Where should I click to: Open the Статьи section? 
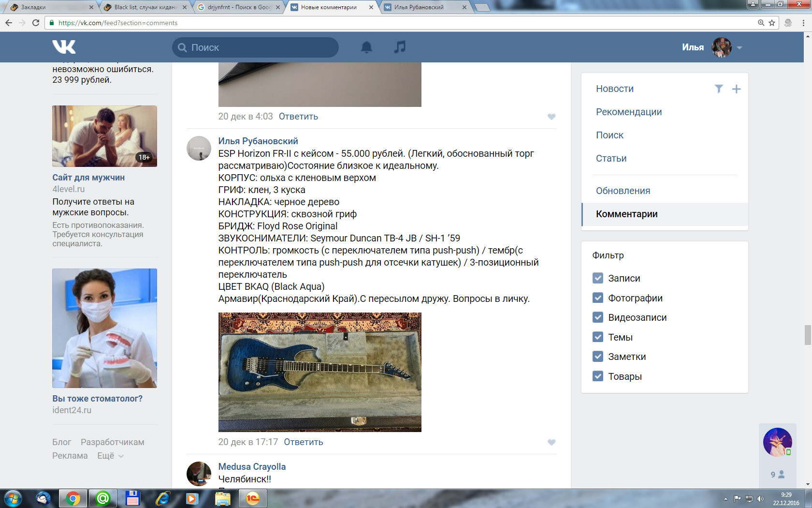[611, 158]
